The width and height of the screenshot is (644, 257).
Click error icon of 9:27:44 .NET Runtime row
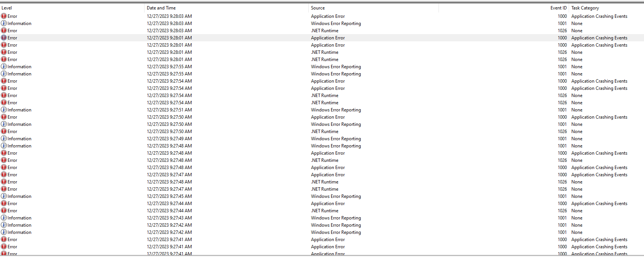pyautogui.click(x=4, y=211)
